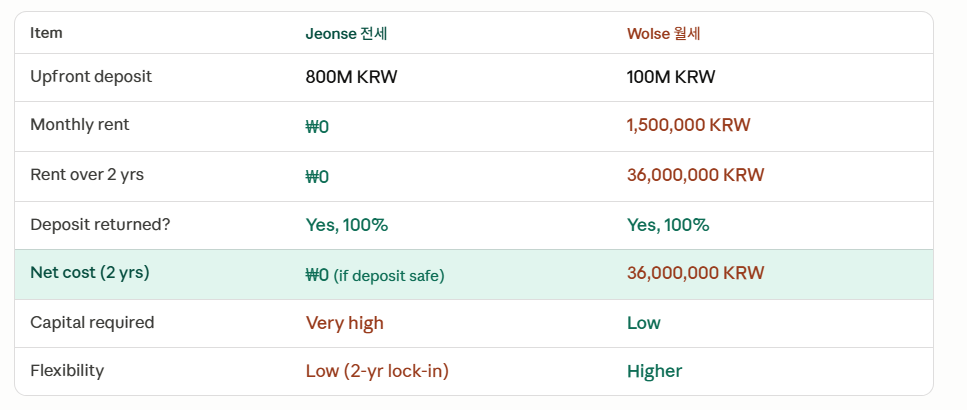
Task: Click the Deposit returned? row label
Action: (100, 224)
